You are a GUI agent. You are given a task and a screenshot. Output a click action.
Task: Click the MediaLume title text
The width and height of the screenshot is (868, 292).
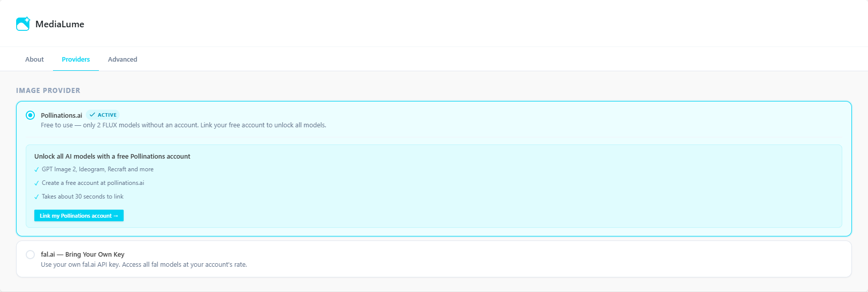coord(60,24)
